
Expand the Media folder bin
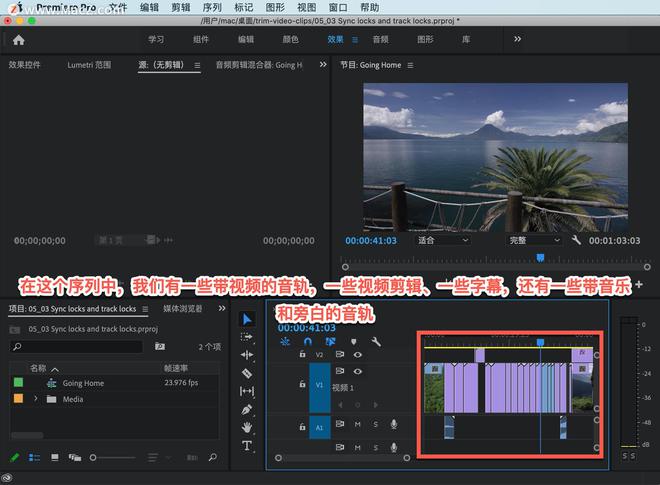pos(36,399)
